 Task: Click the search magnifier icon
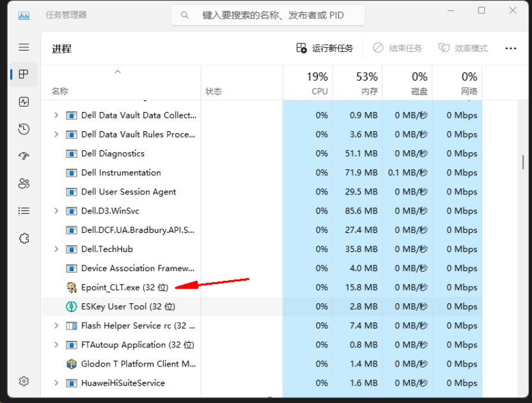click(x=185, y=15)
